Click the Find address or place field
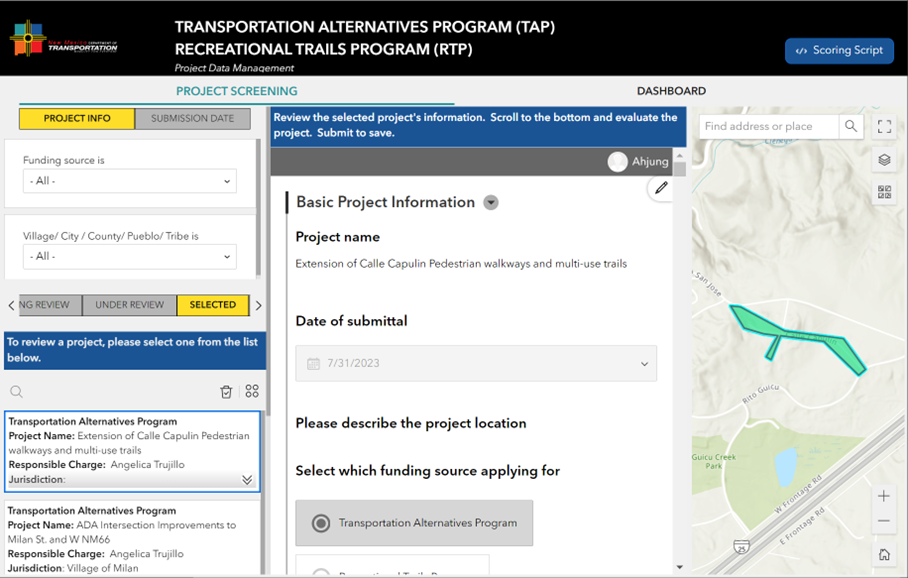 [x=767, y=127]
